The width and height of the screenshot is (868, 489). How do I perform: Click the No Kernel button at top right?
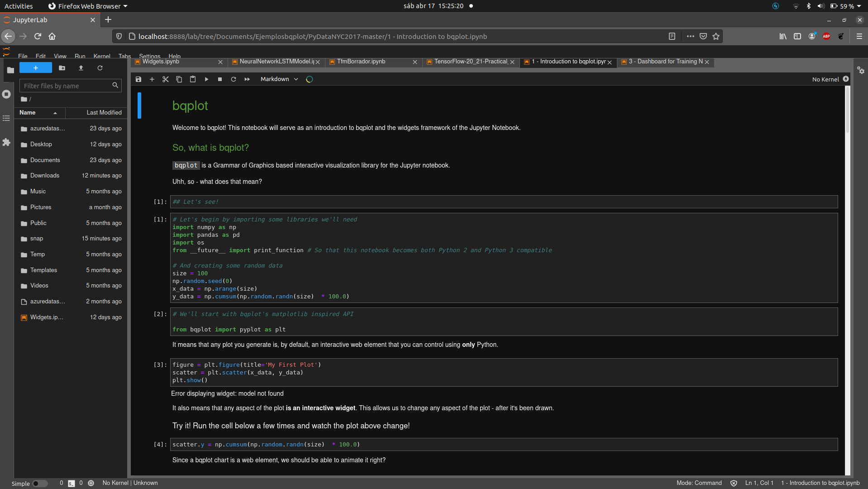pos(825,79)
